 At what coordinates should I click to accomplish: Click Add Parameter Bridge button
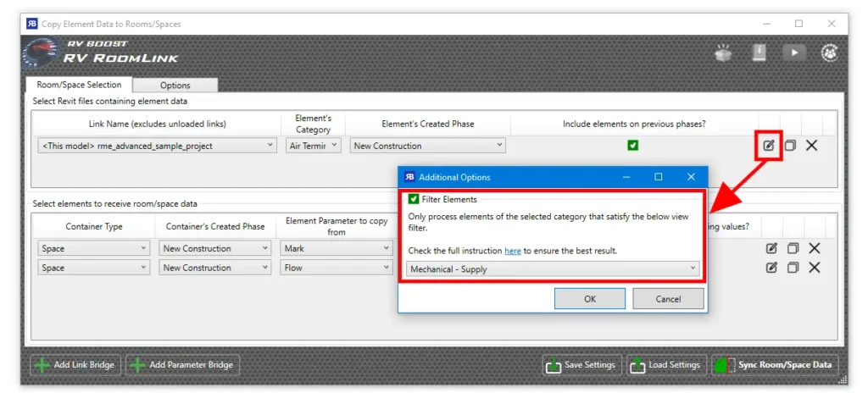(183, 365)
